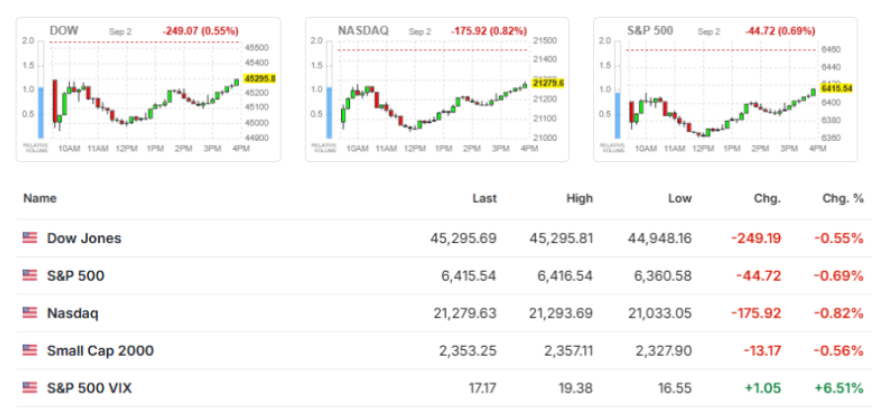Screen dimensions: 876x413
Task: Click Nasdaq percent change -0.82%
Action: (839, 314)
